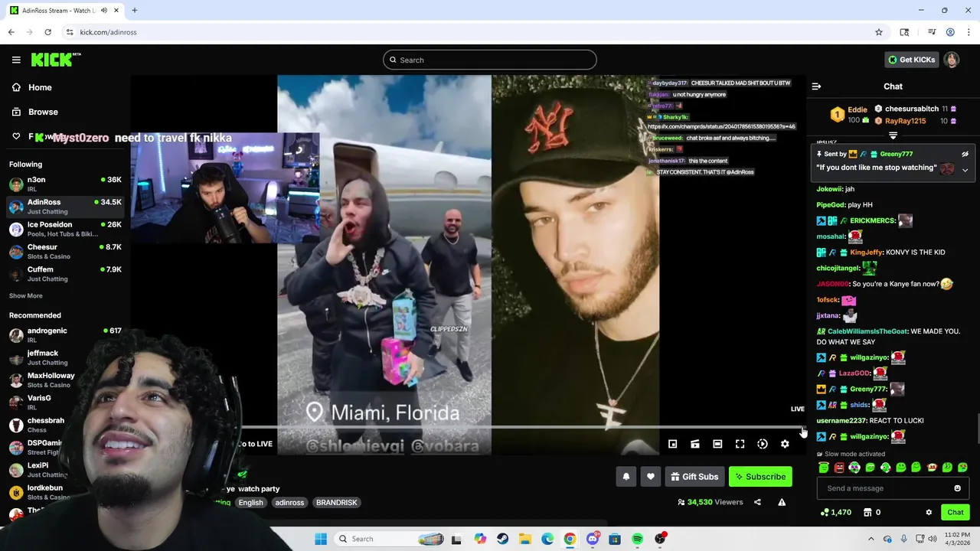Click Show more under Following

(26, 296)
